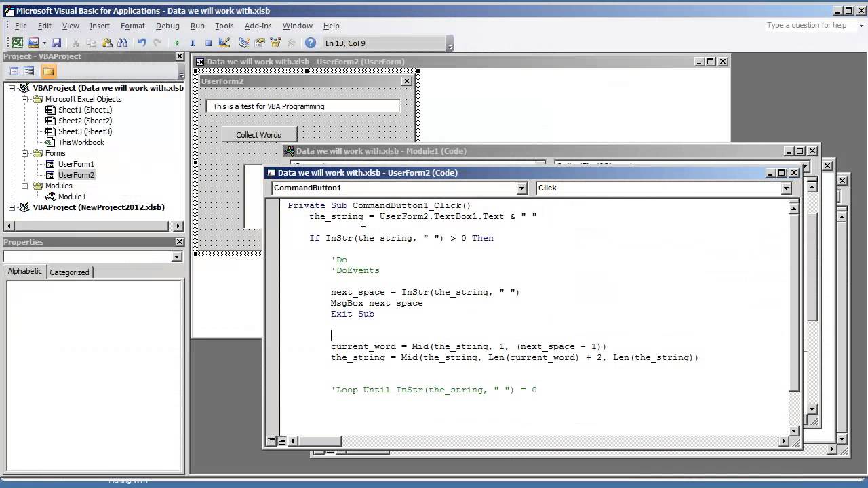Select UserForm2 in project tree

point(76,175)
